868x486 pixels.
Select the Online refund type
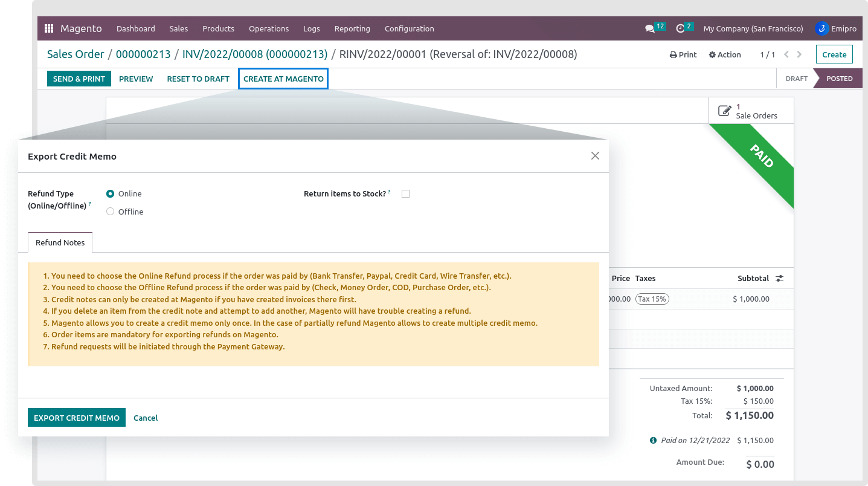click(x=110, y=194)
